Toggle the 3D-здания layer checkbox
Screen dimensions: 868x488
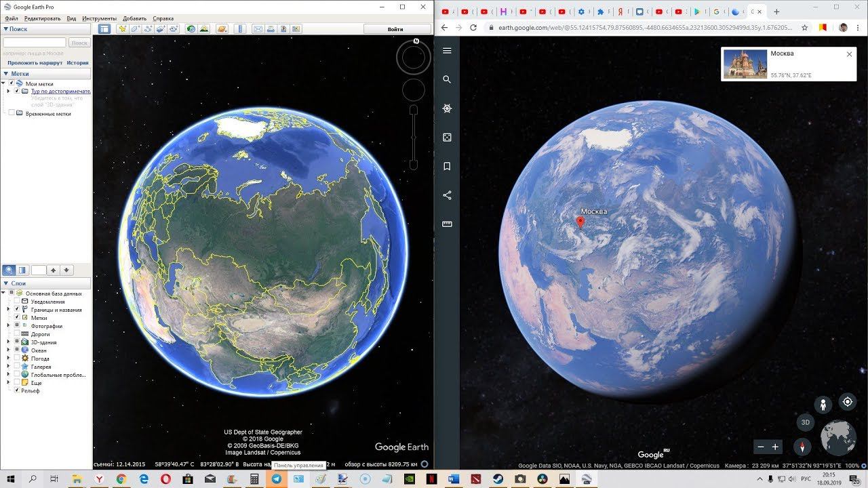17,342
